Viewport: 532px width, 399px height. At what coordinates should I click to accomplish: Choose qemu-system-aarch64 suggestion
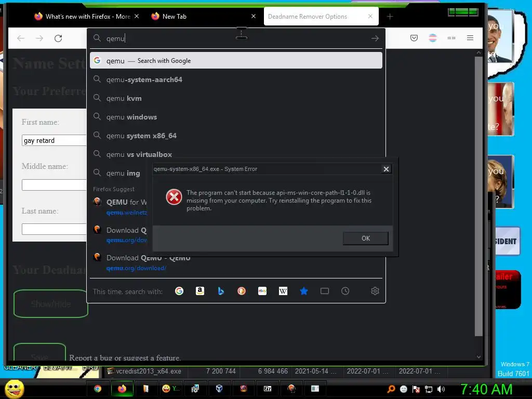[236, 79]
